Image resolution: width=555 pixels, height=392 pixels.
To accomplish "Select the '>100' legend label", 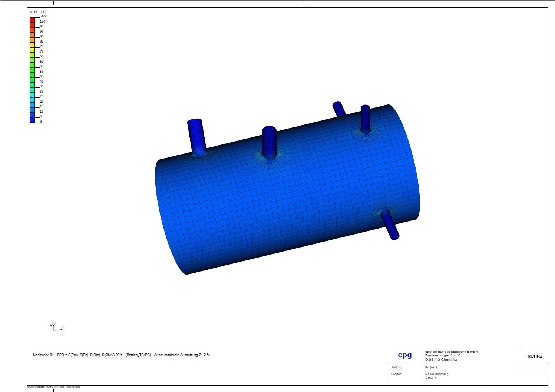I will [44, 16].
